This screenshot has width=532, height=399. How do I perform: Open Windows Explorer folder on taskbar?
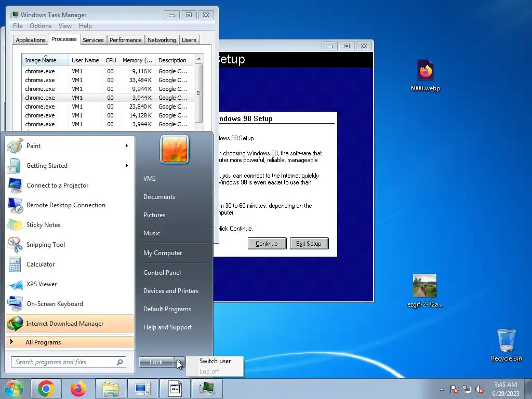[x=111, y=389]
